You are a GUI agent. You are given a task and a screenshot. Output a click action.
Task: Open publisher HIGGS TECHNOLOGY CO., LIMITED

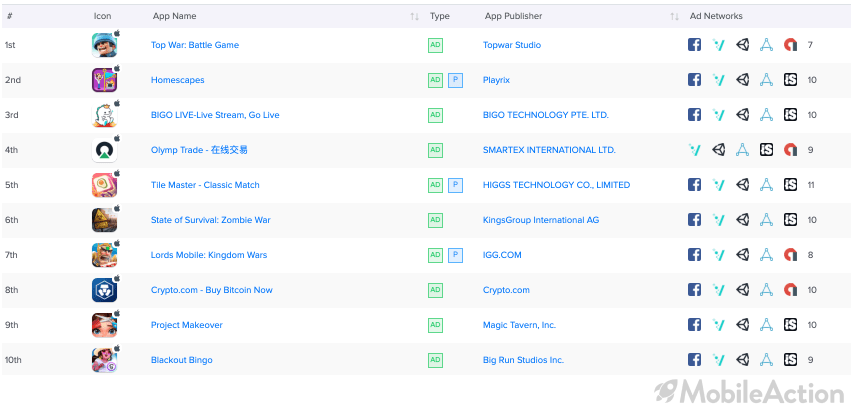556,185
